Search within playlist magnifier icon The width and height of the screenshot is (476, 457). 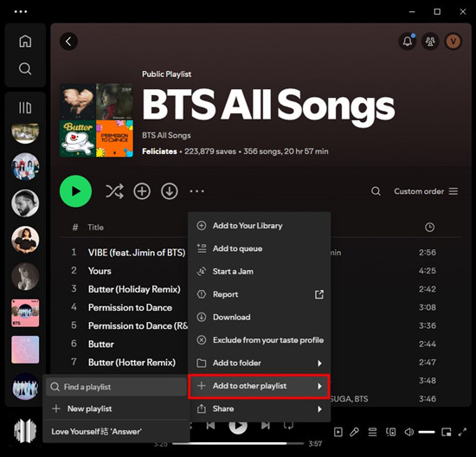pyautogui.click(x=376, y=191)
